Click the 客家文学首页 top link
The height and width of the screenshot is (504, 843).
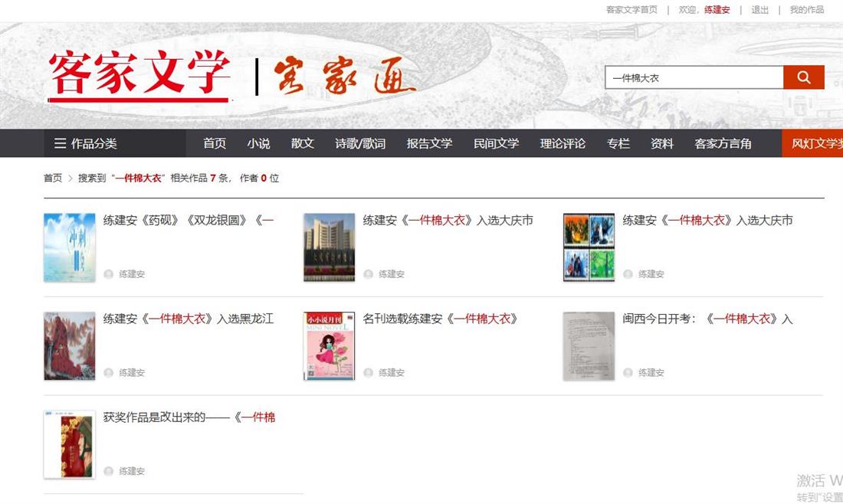click(631, 10)
